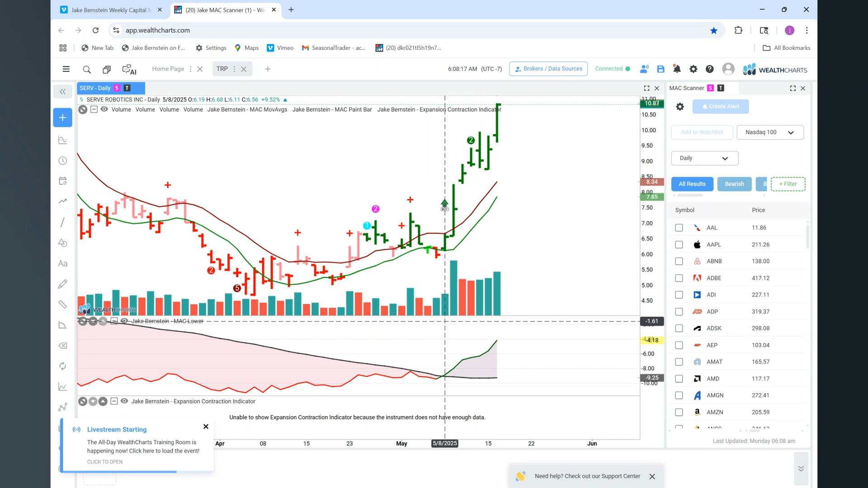Click the save workspace floppy icon
Screen dimensions: 868x488
point(660,69)
